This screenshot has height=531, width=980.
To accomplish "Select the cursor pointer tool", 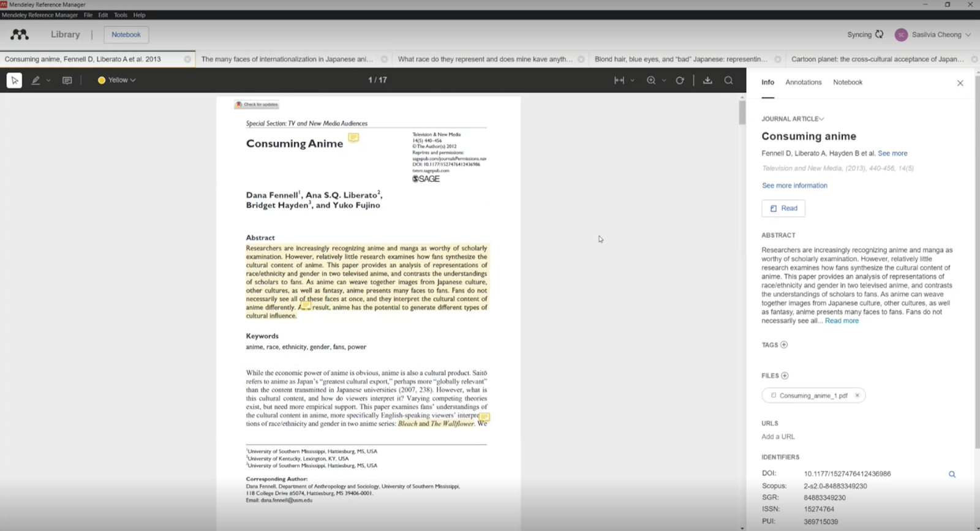I will (x=14, y=80).
